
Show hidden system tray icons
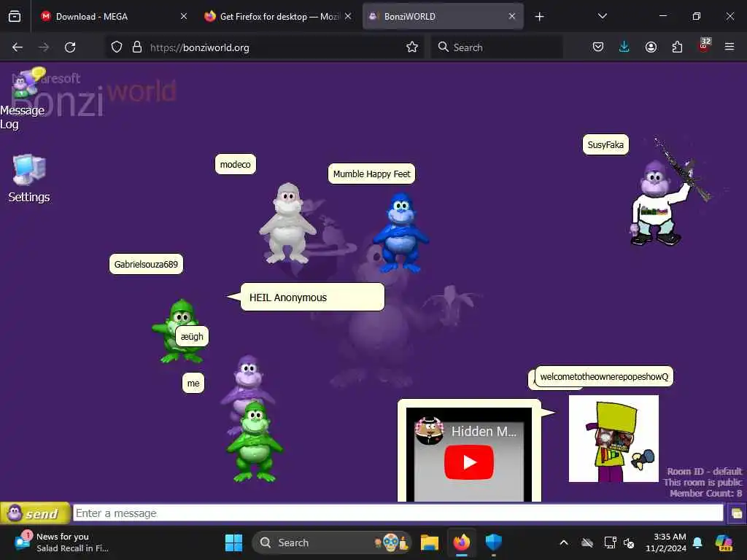(564, 542)
